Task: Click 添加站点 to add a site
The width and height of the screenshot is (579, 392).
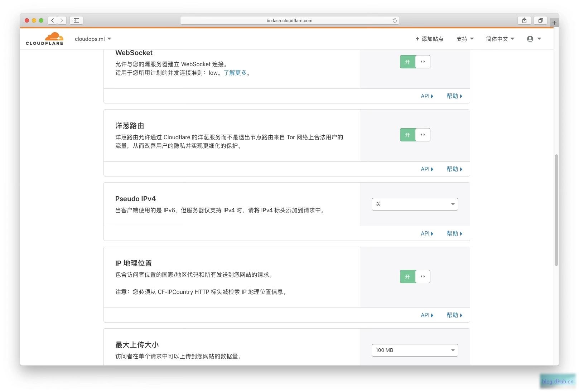Action: (x=429, y=39)
